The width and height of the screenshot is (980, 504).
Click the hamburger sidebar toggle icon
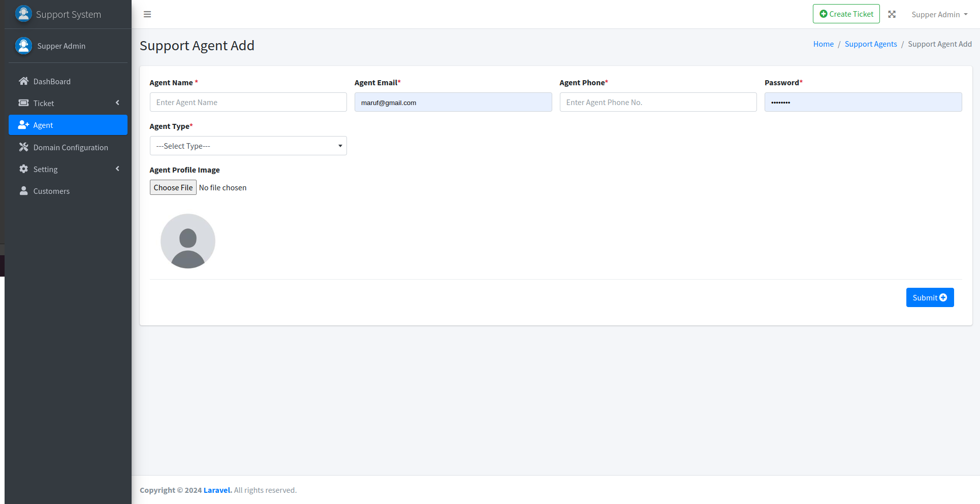(x=147, y=14)
